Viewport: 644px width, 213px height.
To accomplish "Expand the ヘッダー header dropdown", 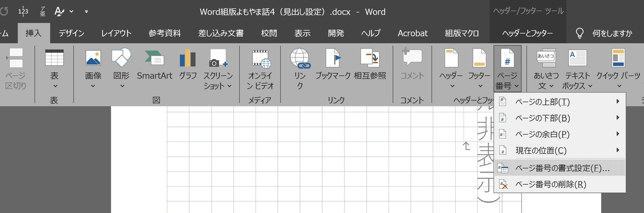I will tap(452, 68).
